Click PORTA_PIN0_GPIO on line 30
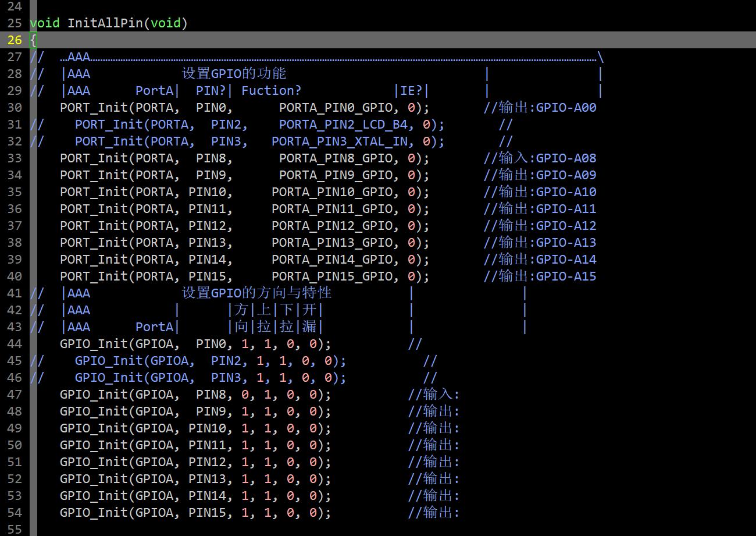This screenshot has height=536, width=756. click(x=336, y=108)
